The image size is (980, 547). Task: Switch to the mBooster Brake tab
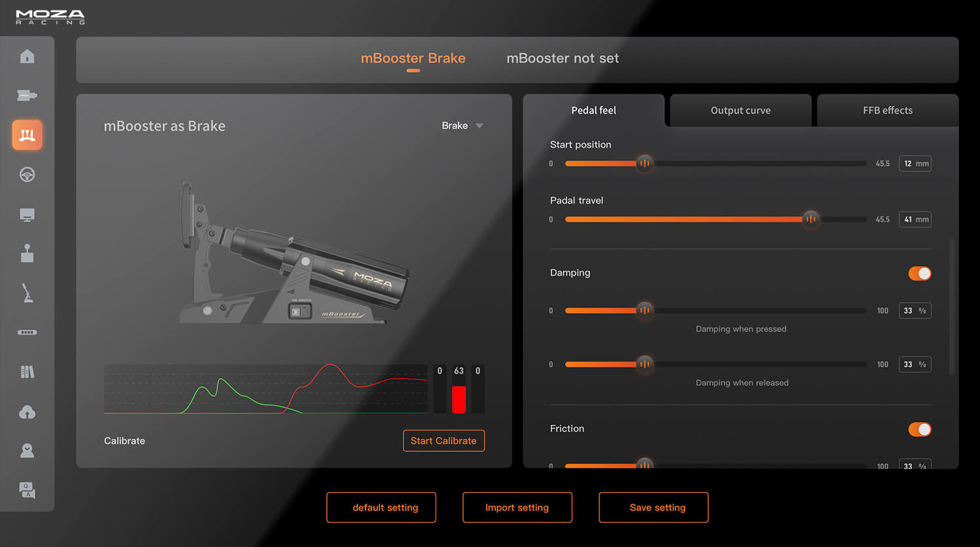(413, 58)
